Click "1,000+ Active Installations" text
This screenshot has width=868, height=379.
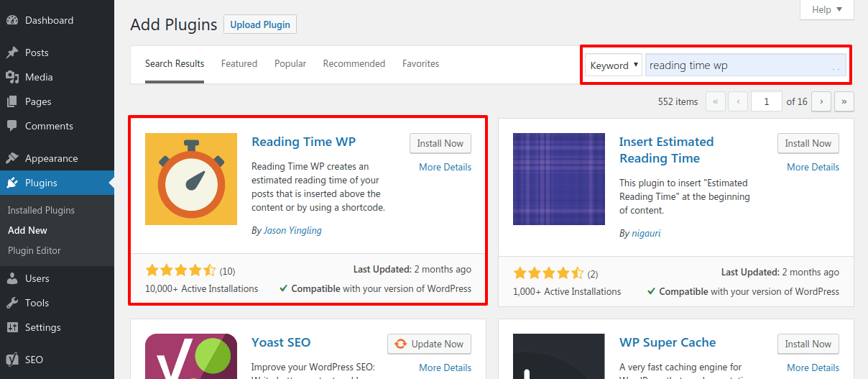pos(567,291)
